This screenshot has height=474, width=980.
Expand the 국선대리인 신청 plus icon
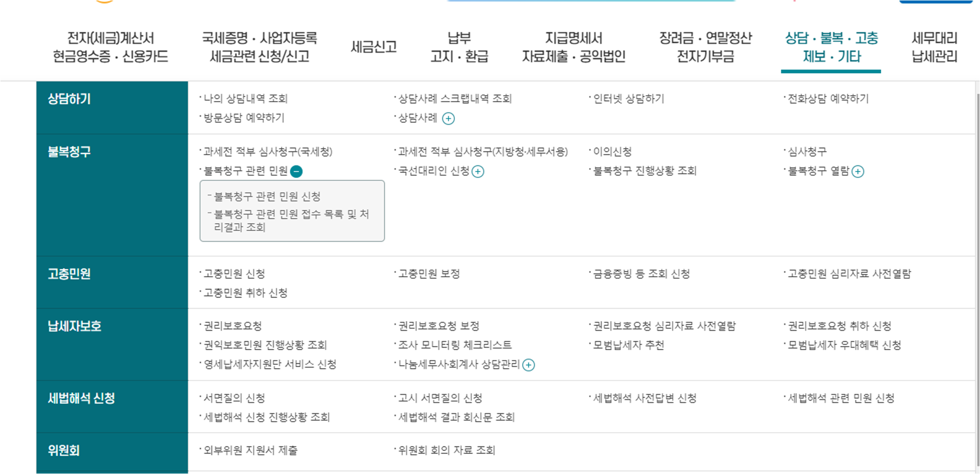point(478,171)
